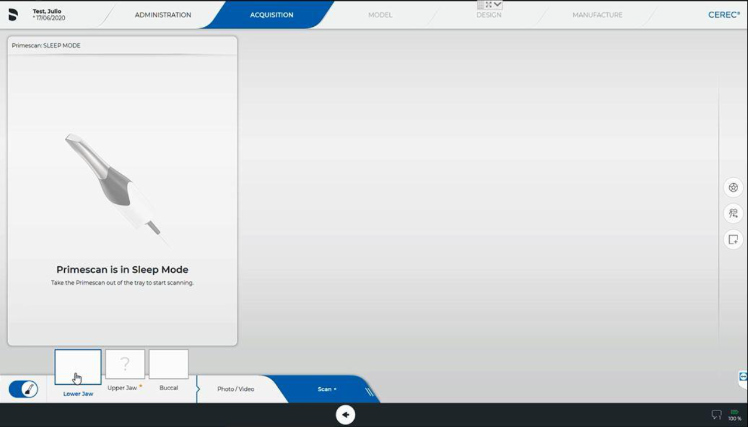The image size is (748, 427).
Task: Select the Upper Jaw catalog thumbnail
Action: point(125,364)
